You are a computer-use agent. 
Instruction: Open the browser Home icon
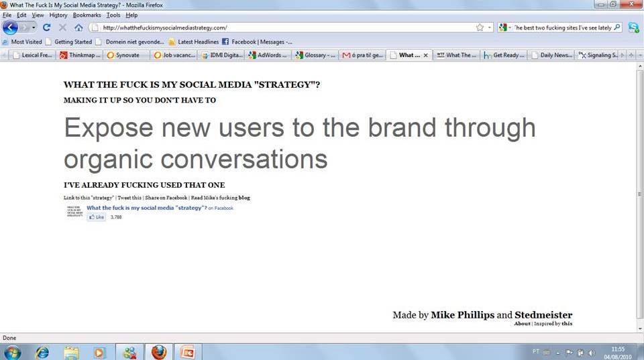(78, 27)
